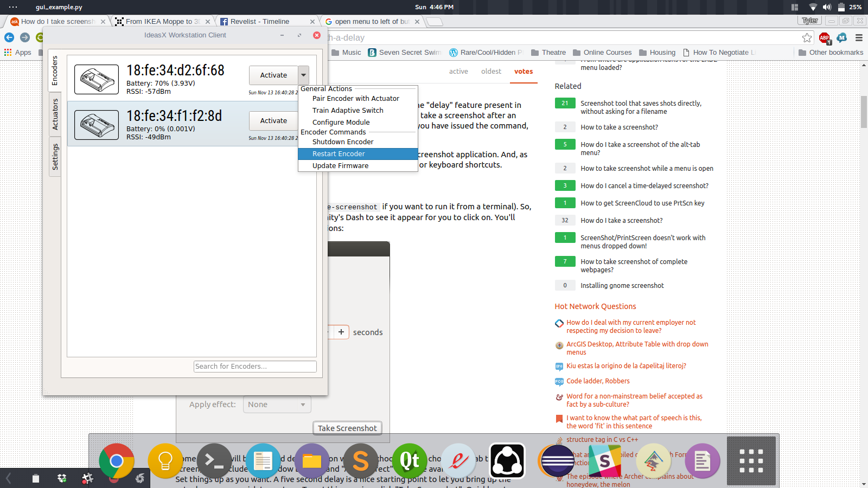
Task: Click the clipboard tray icon
Action: 36,478
